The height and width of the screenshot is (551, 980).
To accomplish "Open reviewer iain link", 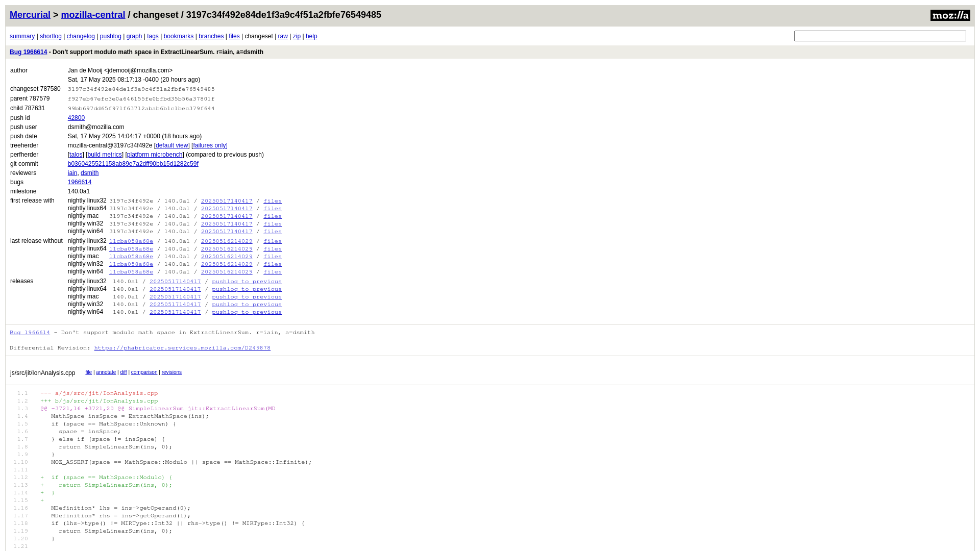I will 72,173.
